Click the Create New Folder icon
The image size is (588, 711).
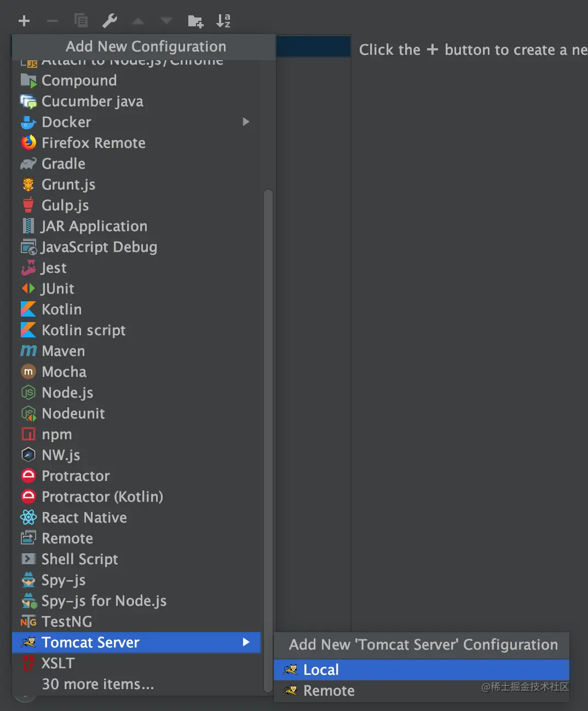click(x=195, y=21)
